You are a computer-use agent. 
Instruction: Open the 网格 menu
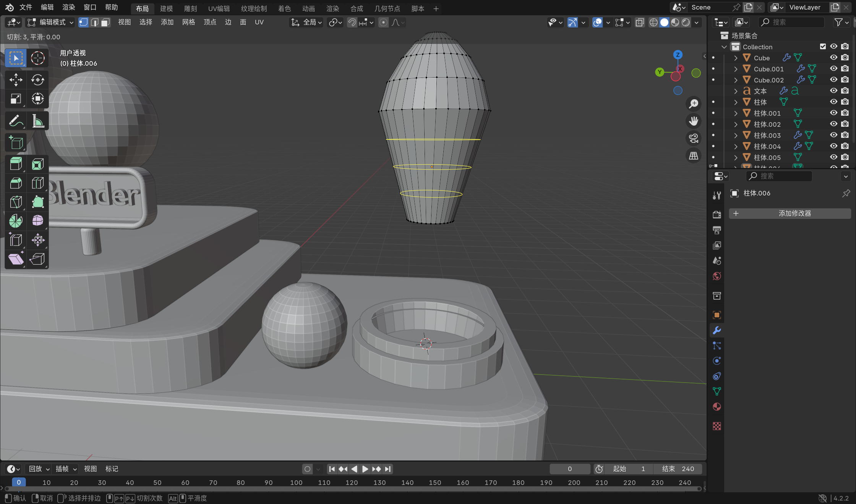tap(188, 23)
